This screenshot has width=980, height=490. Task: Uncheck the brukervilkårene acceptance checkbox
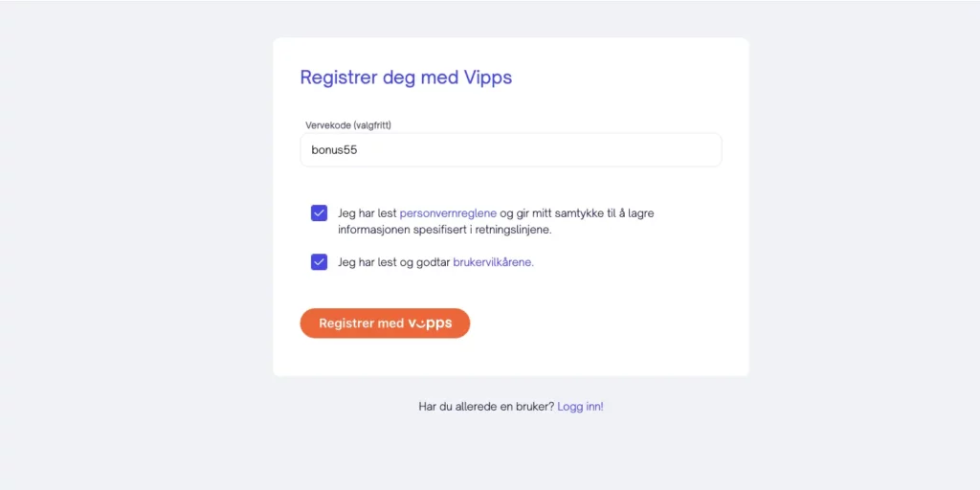(320, 262)
